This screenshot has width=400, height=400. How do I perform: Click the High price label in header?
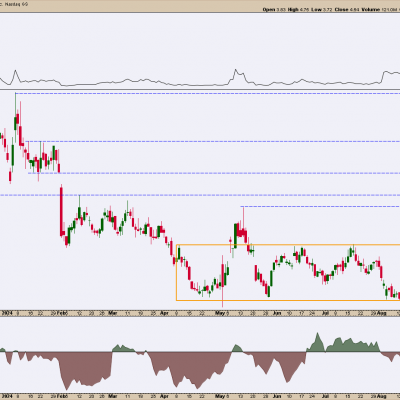point(293,10)
